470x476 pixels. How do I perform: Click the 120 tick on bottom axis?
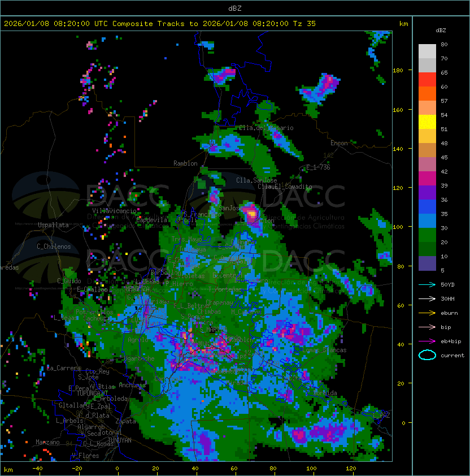tap(351, 469)
